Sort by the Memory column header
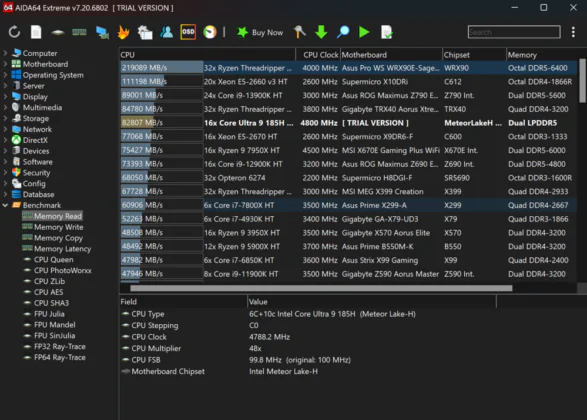The width and height of the screenshot is (587, 420). click(542, 55)
